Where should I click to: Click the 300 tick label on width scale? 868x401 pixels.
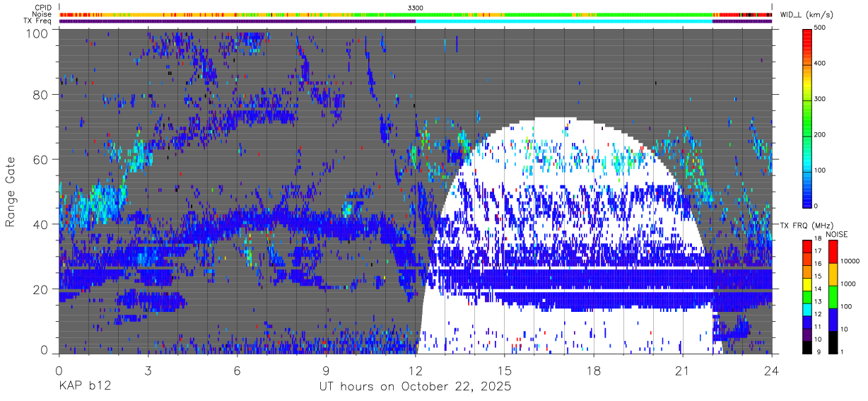point(821,100)
